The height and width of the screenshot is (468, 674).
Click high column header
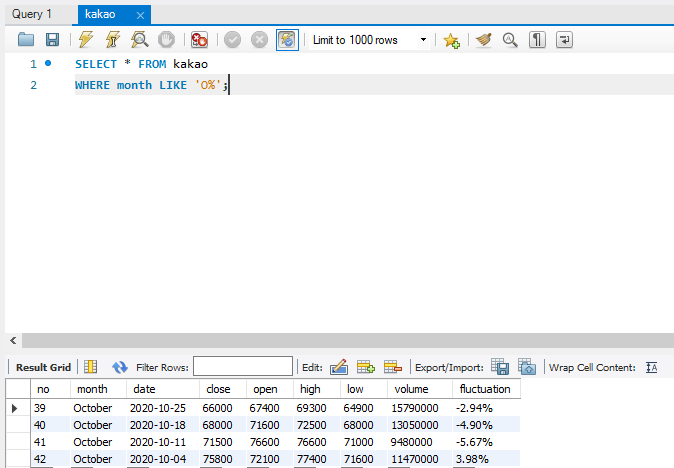317,389
